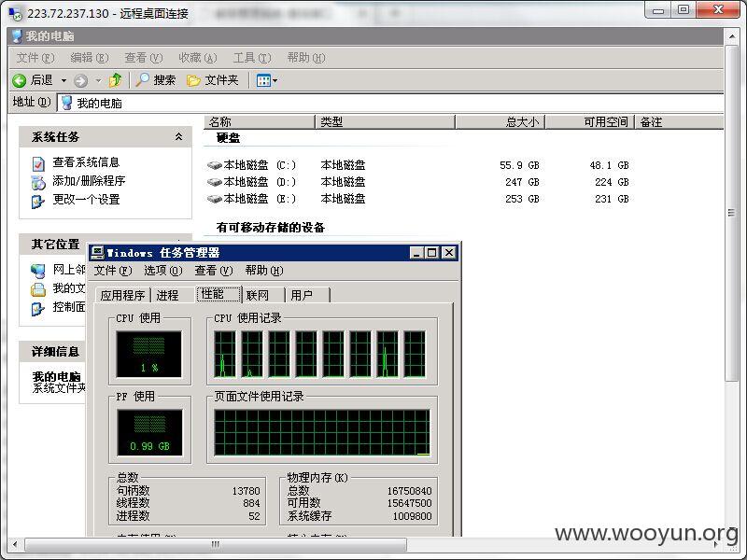747x560 pixels.
Task: Switch to 应用程序 tab
Action: click(122, 295)
